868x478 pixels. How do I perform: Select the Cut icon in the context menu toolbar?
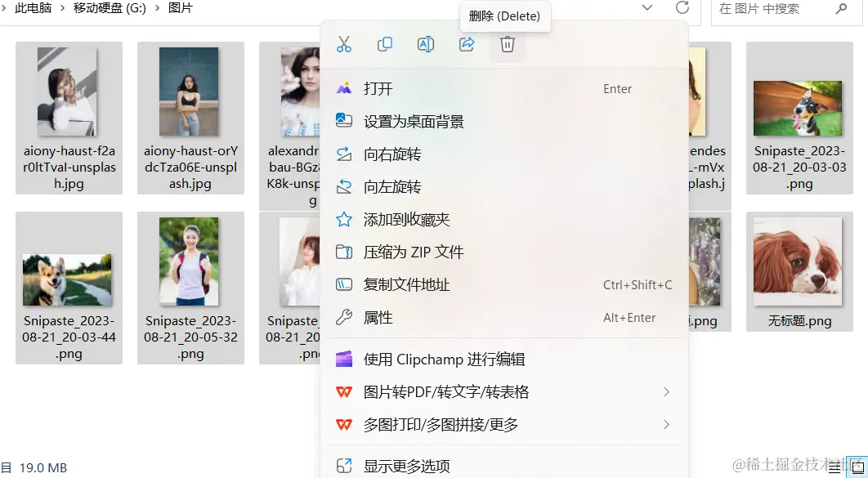(x=344, y=44)
